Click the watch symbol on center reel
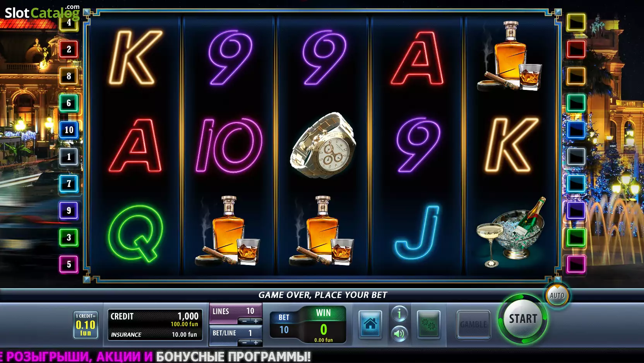The height and width of the screenshot is (363, 644). [323, 145]
